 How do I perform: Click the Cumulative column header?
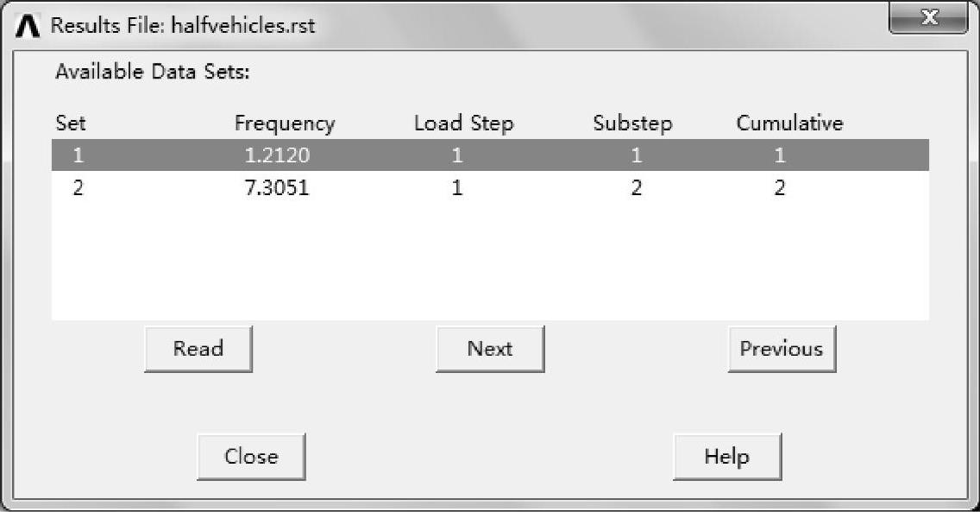pyautogui.click(x=789, y=123)
